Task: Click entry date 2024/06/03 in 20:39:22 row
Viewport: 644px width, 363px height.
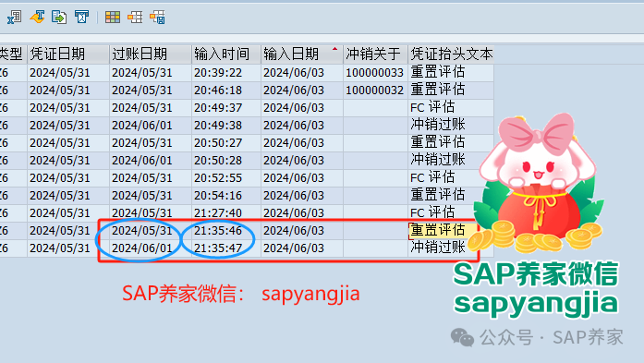Action: pyautogui.click(x=302, y=73)
